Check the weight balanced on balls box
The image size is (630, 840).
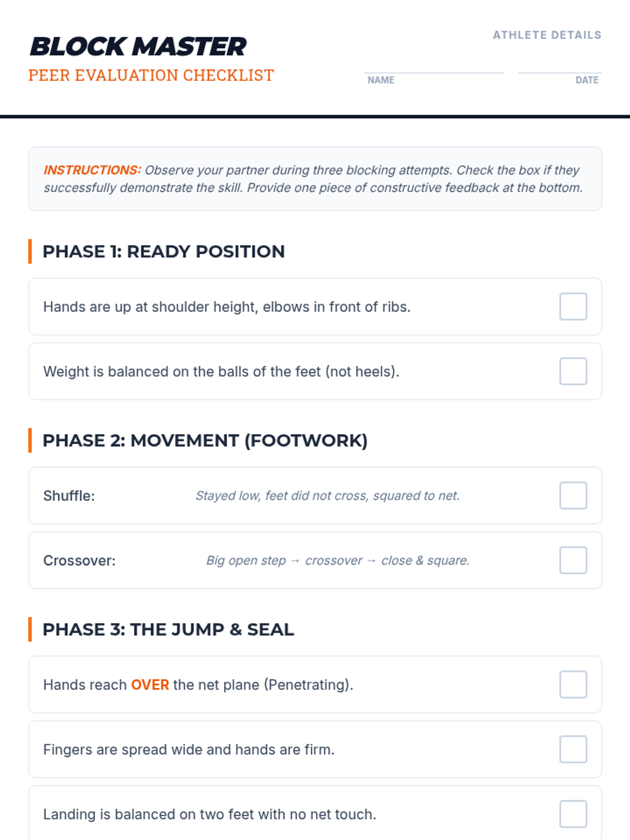tap(573, 371)
